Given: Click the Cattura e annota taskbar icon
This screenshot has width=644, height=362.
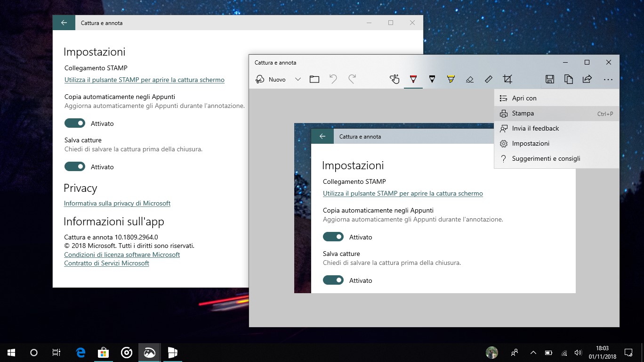Looking at the screenshot, I should (x=150, y=352).
